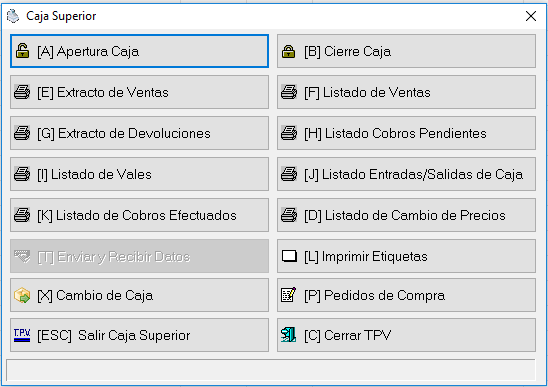Open Listado Cobros Pendientes
The image size is (548, 387).
[x=406, y=133]
